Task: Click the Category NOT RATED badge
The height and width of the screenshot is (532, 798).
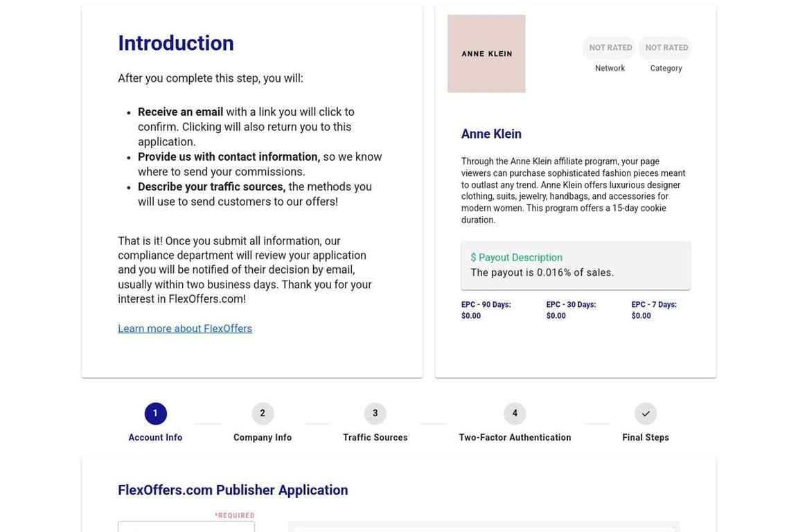Action: (666, 47)
